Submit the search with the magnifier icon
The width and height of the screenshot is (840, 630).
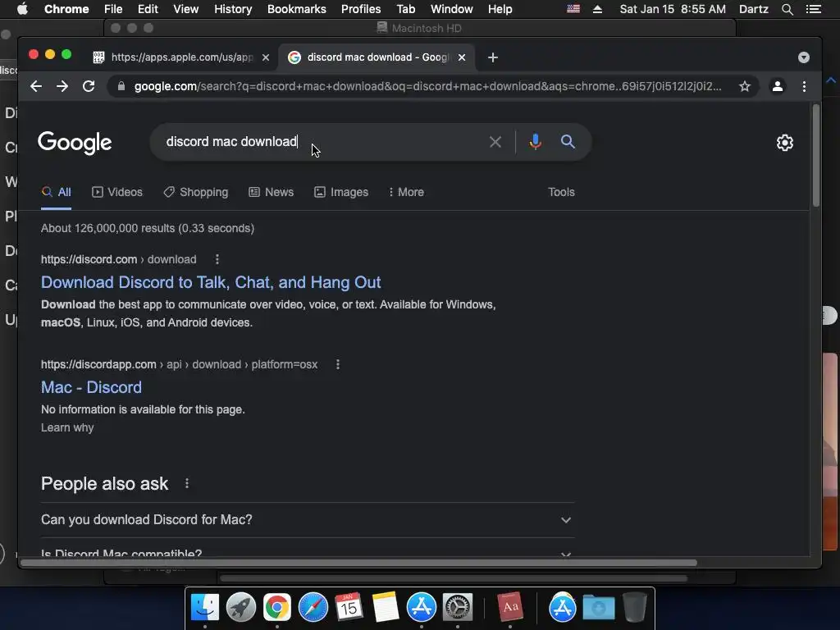568,142
